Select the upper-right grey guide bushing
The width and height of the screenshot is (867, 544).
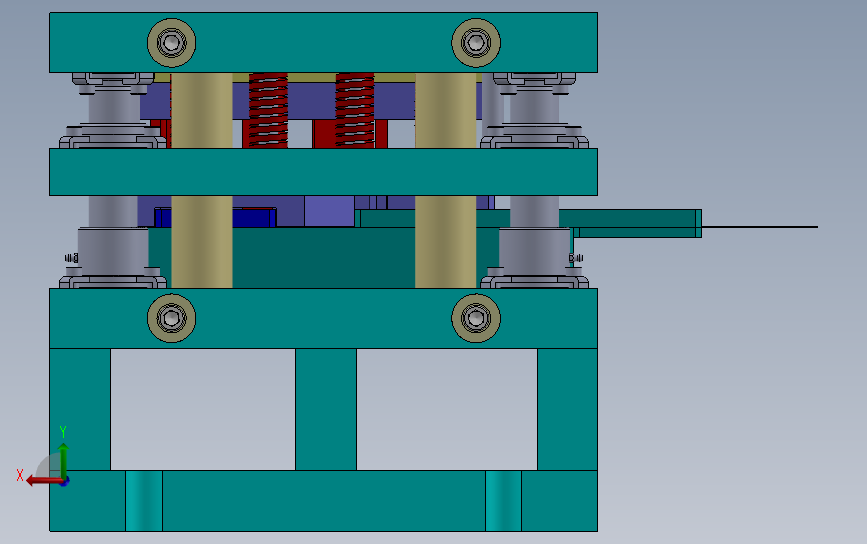coord(534,110)
